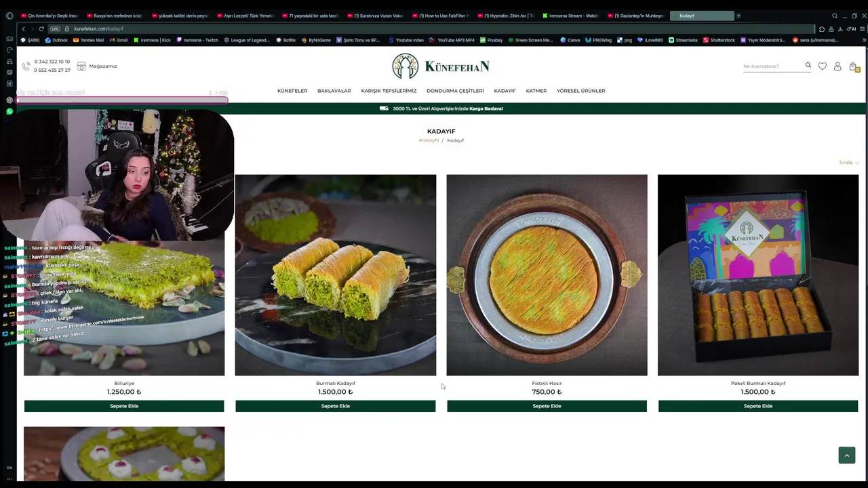The height and width of the screenshot is (488, 868).
Task: Open YÖRESEL ÜRÜNLER menu
Action: [580, 91]
